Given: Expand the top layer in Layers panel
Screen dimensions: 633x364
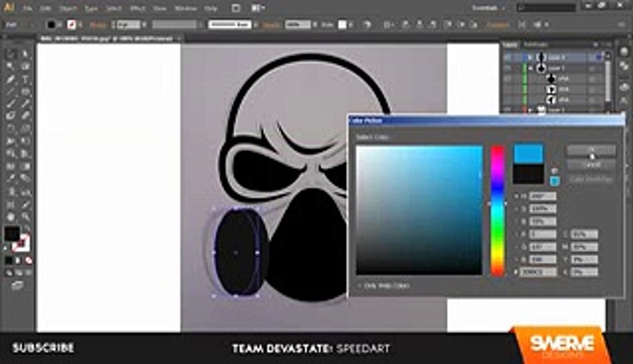Looking at the screenshot, I should tap(530, 57).
